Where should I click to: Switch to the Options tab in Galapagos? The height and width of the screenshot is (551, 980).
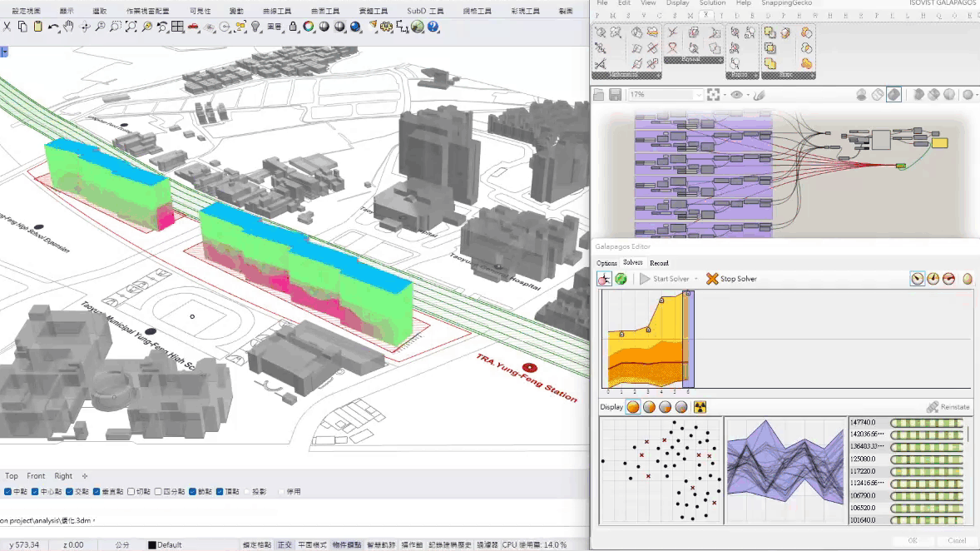[606, 263]
